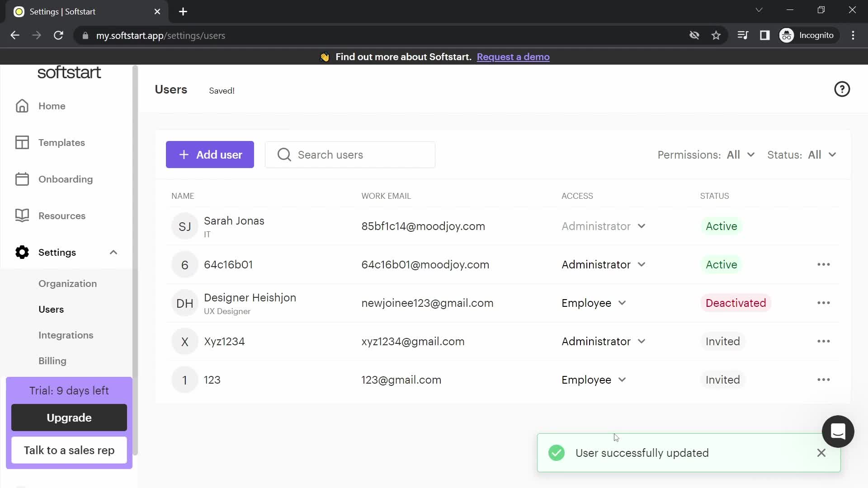868x488 pixels.
Task: Open the Resources section
Action: tap(62, 216)
